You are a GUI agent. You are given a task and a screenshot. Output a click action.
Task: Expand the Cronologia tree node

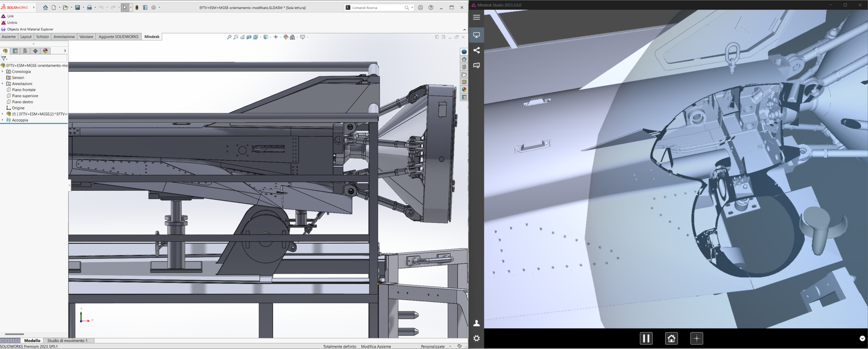tap(3, 72)
